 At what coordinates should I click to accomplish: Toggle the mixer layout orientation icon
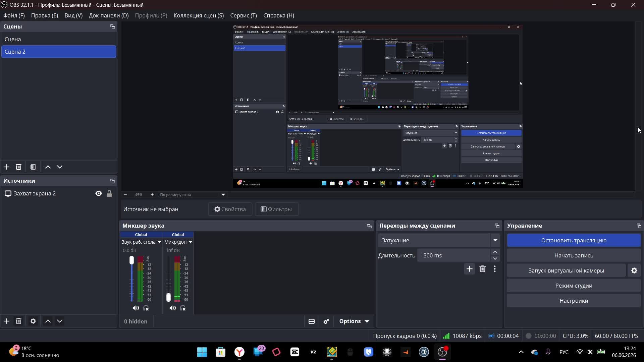tap(312, 321)
